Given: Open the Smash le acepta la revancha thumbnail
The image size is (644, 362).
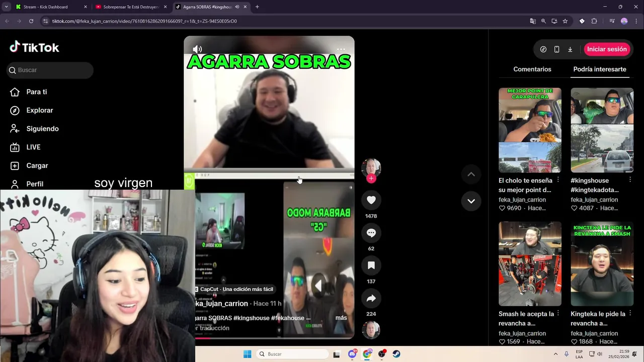Looking at the screenshot, I should click(x=530, y=264).
